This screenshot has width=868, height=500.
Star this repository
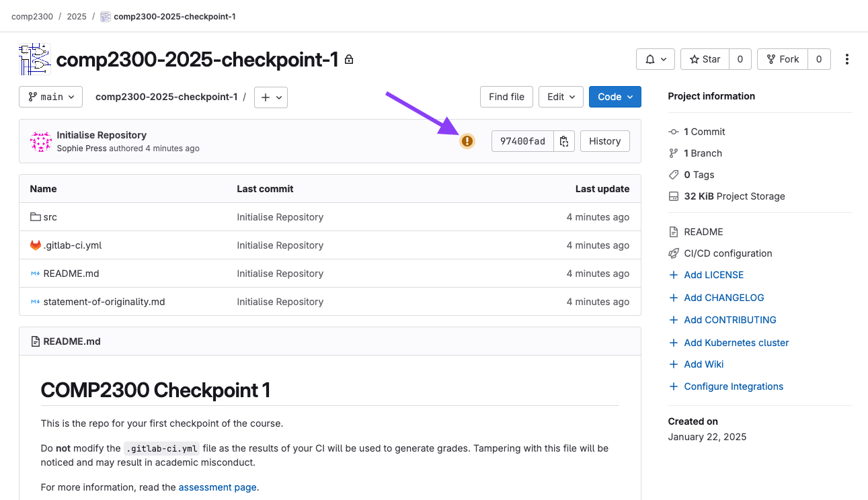tap(705, 59)
